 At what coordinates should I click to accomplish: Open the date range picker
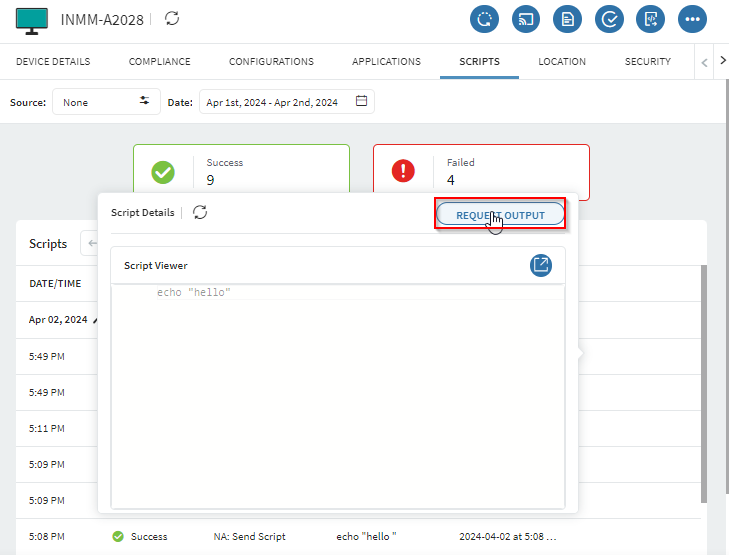286,102
